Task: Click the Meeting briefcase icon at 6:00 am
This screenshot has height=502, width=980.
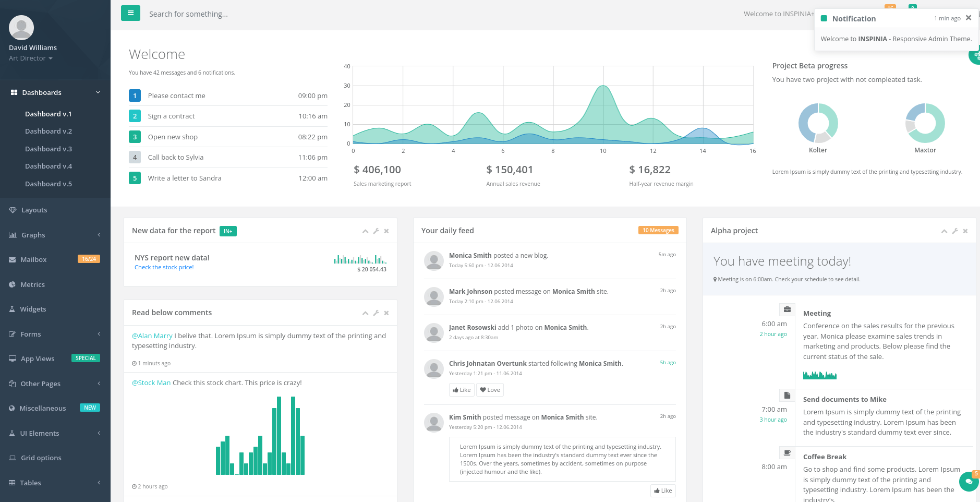Action: 787,309
